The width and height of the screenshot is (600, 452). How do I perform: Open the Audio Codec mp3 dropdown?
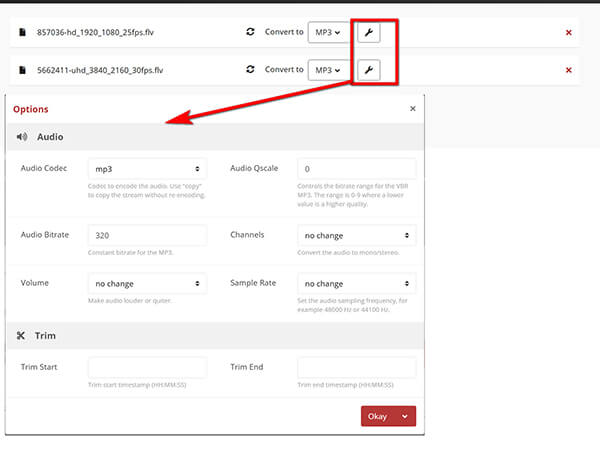[148, 169]
